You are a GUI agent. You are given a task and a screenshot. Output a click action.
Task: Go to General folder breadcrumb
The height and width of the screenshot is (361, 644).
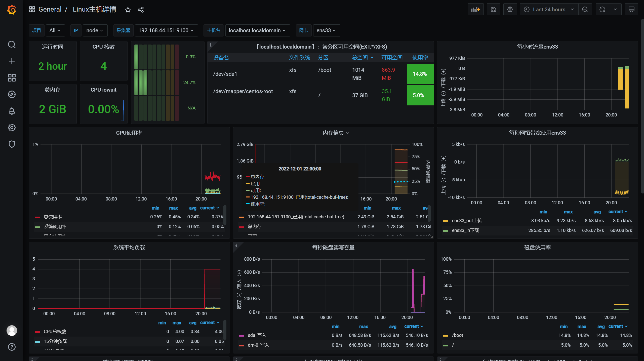[50, 10]
